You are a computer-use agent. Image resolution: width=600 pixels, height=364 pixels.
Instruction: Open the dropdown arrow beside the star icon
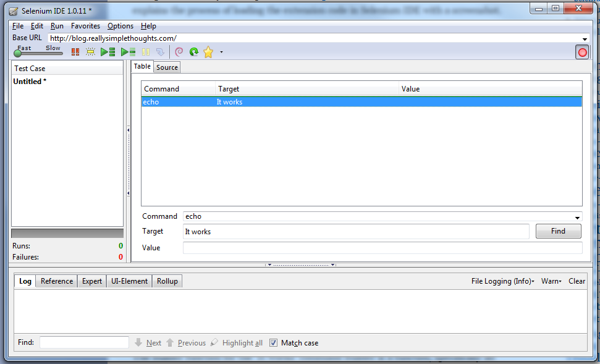221,52
